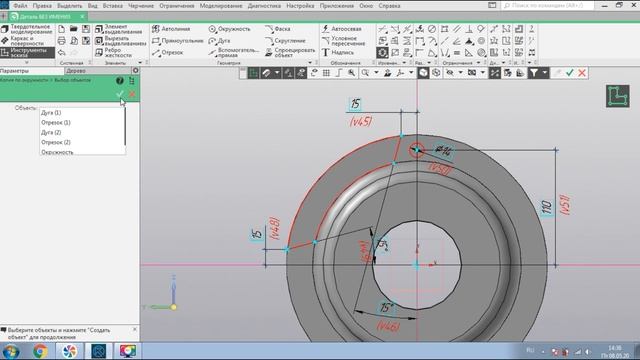Toggle the filter funnel button

coord(533,73)
